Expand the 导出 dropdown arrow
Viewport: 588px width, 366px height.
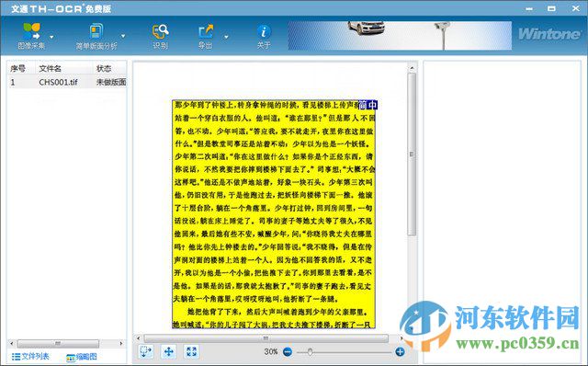click(x=226, y=37)
